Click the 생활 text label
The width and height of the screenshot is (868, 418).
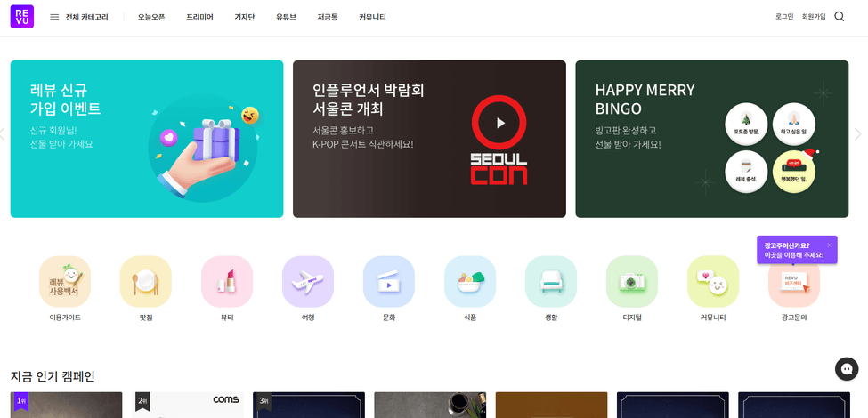(x=551, y=318)
